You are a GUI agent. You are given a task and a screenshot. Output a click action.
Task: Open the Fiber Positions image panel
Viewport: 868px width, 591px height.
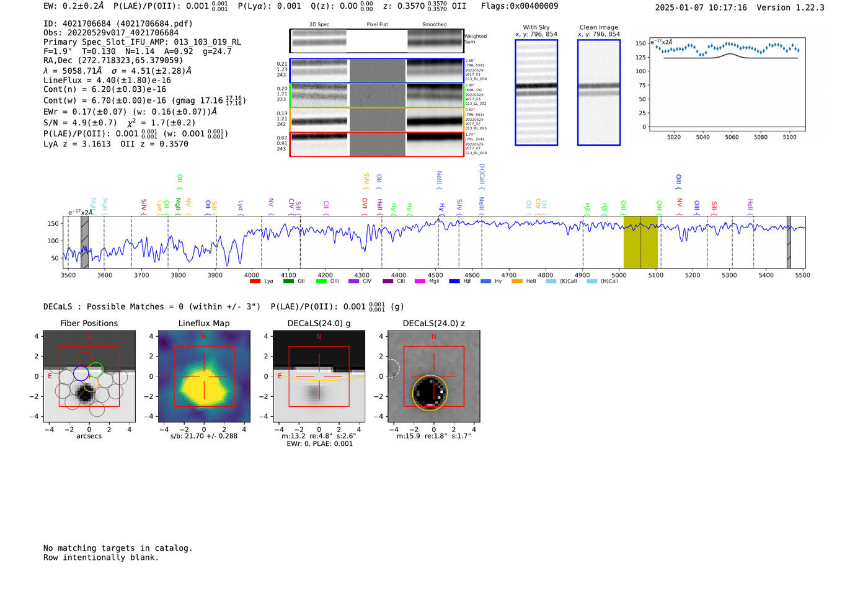pyautogui.click(x=89, y=376)
